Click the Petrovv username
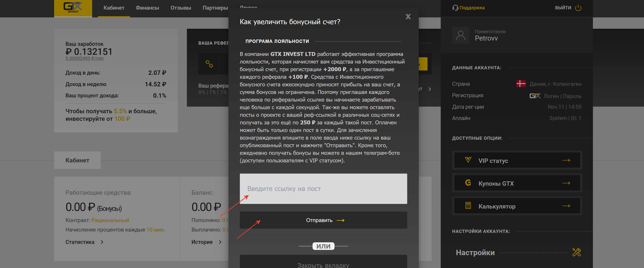 point(486,38)
